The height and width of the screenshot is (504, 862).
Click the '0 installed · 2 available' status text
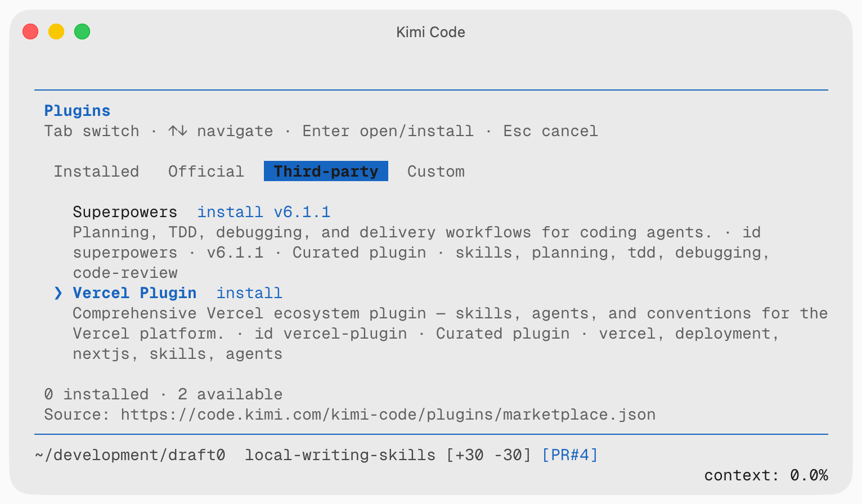(163, 394)
